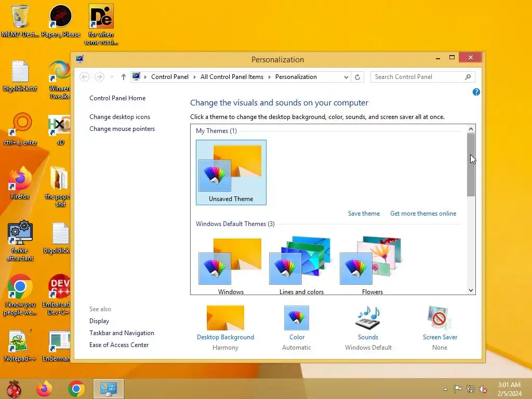This screenshot has width=532, height=399.
Task: Open Taskbar and Navigation link
Action: pos(122,333)
